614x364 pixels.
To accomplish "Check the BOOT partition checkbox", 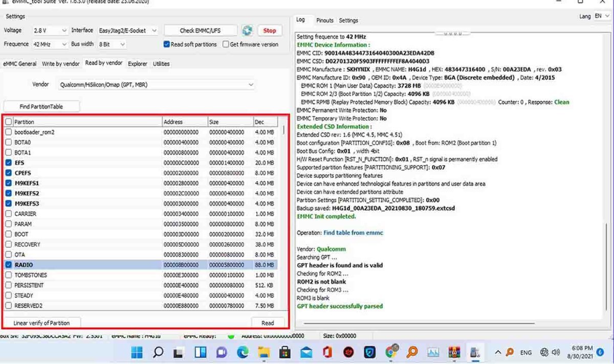I will [9, 234].
